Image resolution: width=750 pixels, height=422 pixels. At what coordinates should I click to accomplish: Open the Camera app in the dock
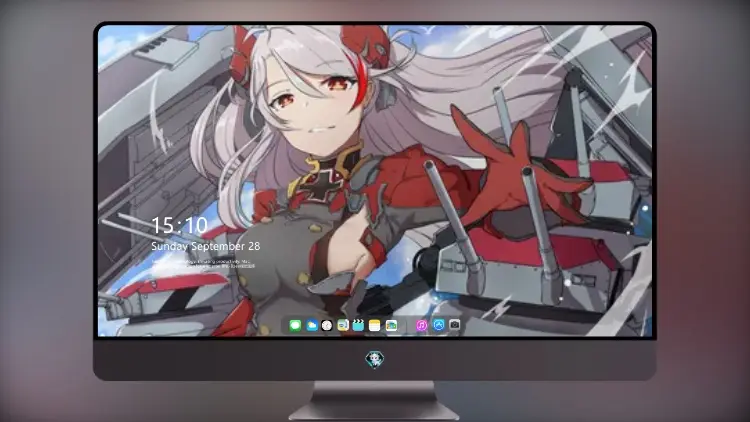pos(454,325)
